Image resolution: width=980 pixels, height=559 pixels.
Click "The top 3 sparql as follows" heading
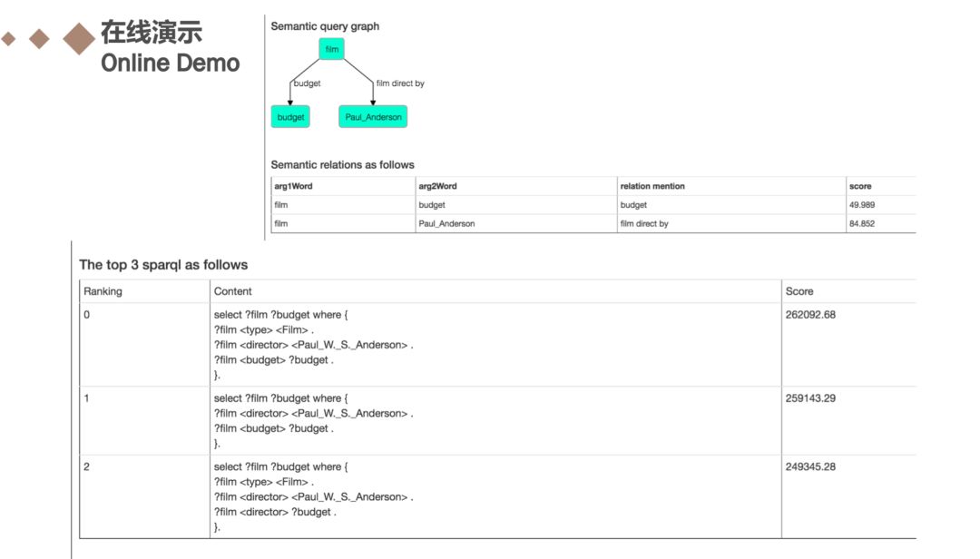click(163, 265)
